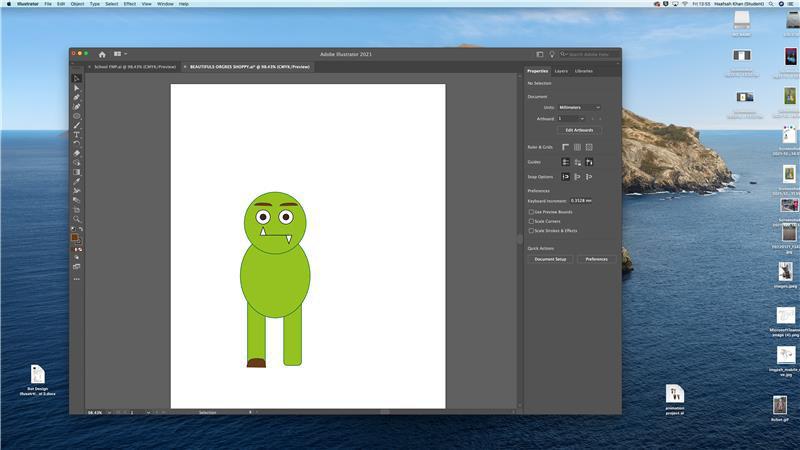The width and height of the screenshot is (800, 450).
Task: Open the Edit Toolbar three dots
Action: coord(77,279)
